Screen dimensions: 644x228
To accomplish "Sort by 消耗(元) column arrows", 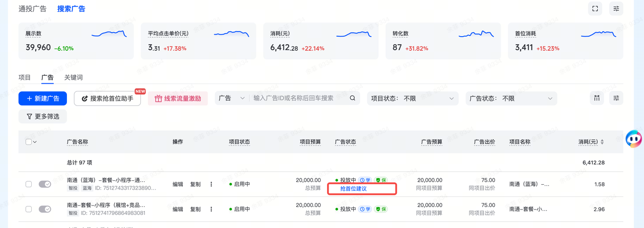I will coord(602,142).
